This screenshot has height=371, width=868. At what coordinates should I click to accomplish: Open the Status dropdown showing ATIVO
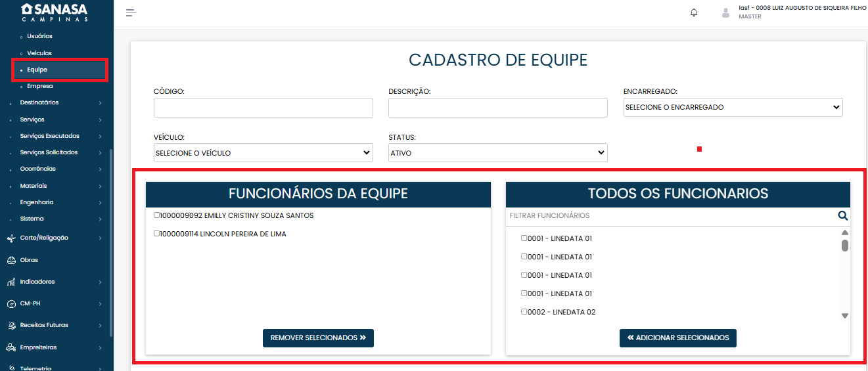tap(497, 153)
